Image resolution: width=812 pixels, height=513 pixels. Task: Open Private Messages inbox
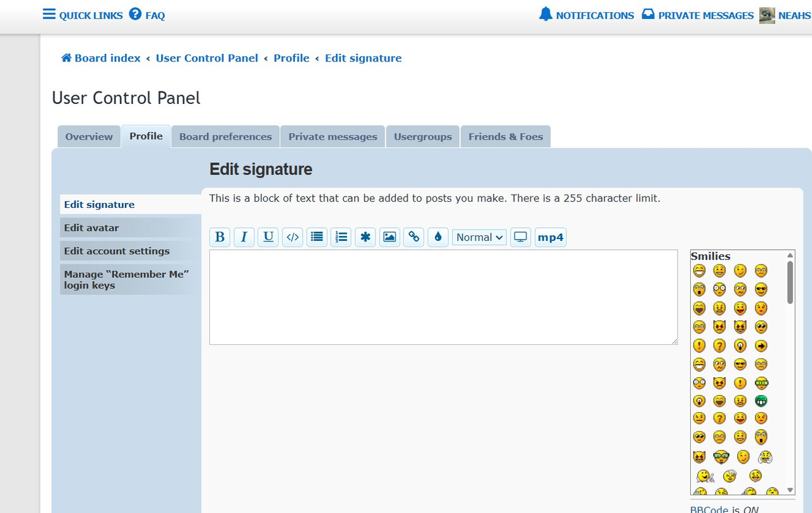698,15
